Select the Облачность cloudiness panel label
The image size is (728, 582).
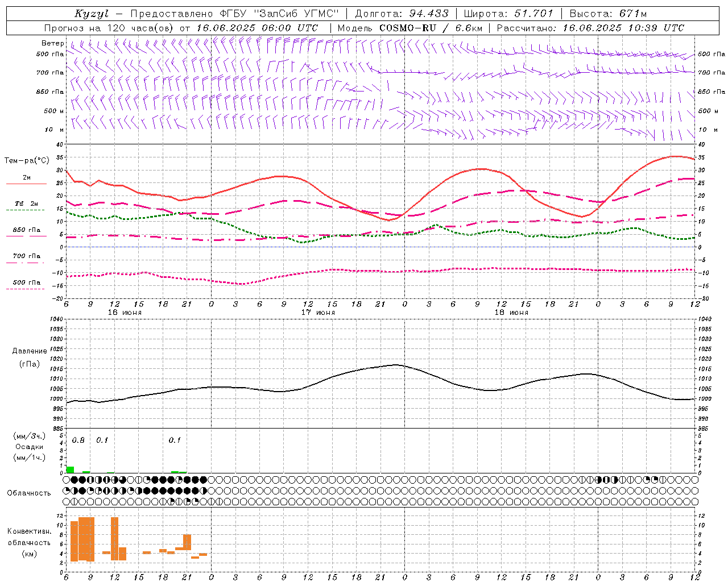point(29,493)
